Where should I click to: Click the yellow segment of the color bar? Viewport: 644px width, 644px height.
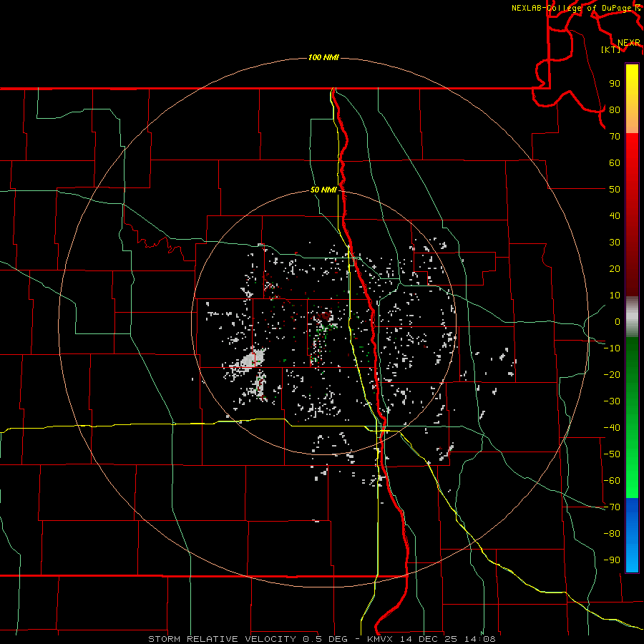click(x=632, y=99)
